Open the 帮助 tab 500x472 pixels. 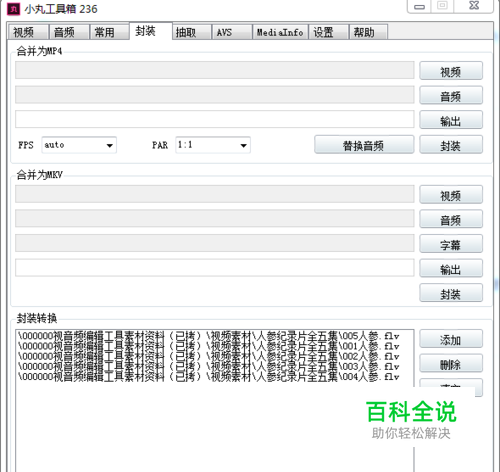[368, 32]
